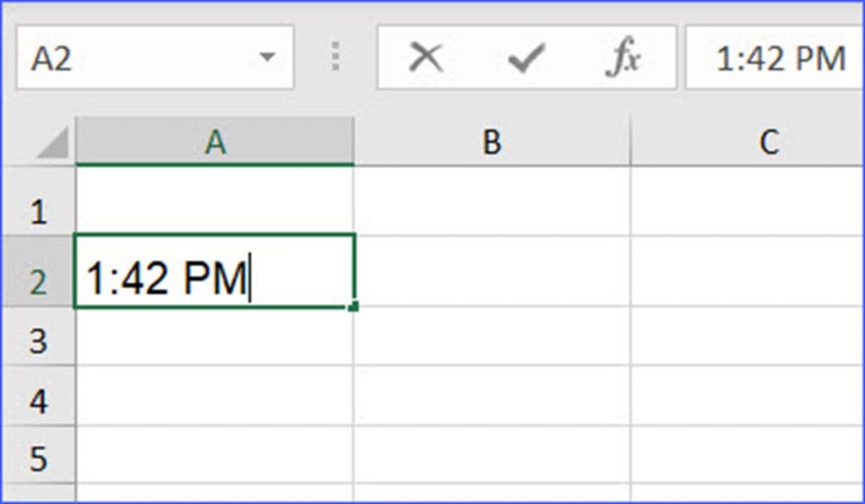Select column A by its header

pyautogui.click(x=215, y=142)
